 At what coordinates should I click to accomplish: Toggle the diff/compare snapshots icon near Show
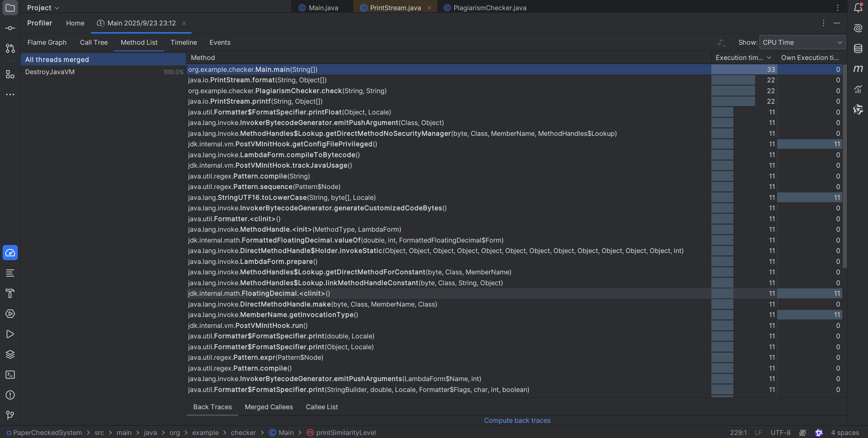[x=721, y=43]
